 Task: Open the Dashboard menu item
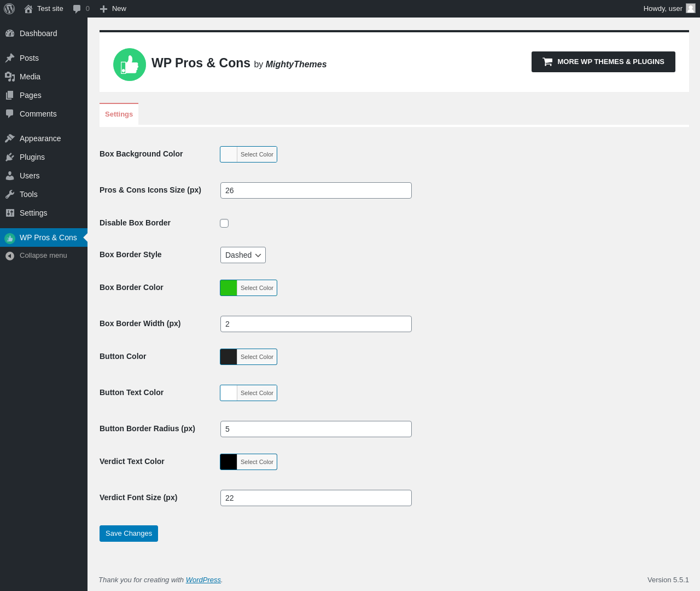38,33
